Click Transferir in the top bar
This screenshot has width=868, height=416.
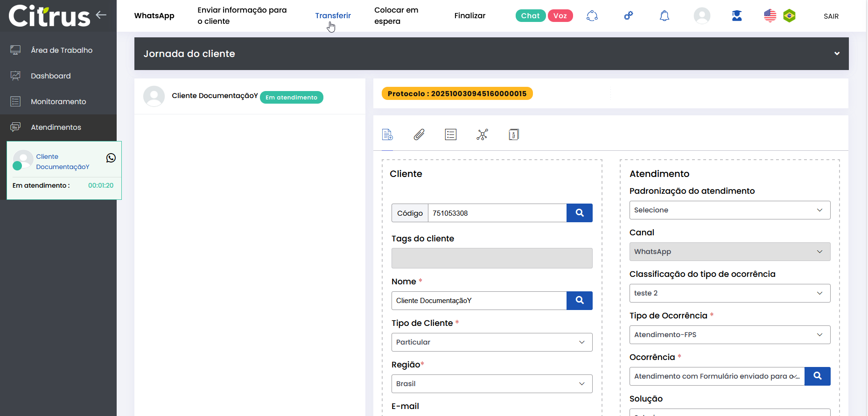[333, 16]
